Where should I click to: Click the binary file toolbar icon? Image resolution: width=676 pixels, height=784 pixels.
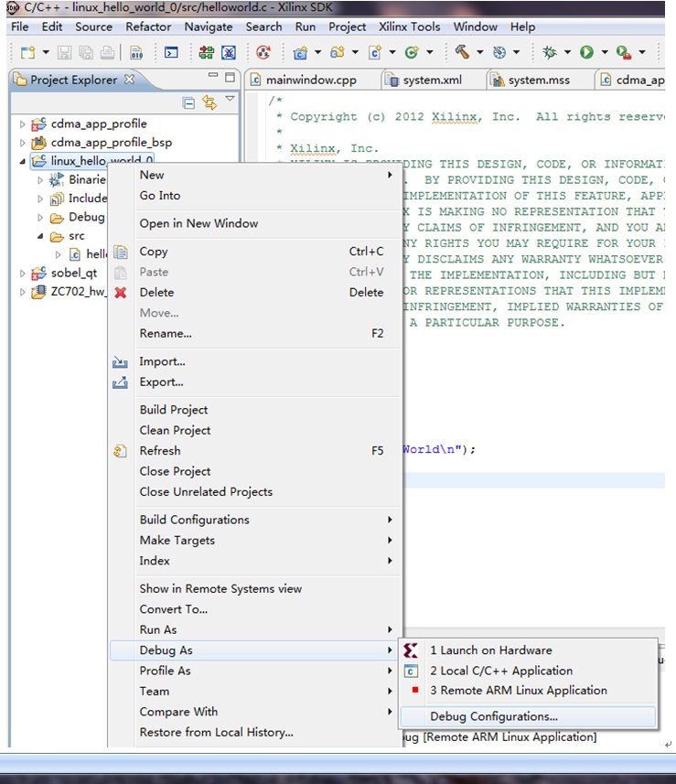[x=136, y=52]
